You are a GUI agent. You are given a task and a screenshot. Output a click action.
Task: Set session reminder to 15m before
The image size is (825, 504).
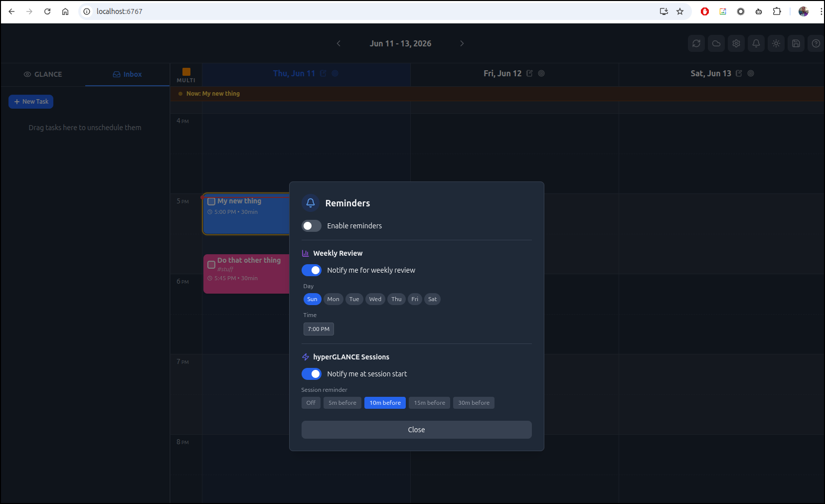429,403
